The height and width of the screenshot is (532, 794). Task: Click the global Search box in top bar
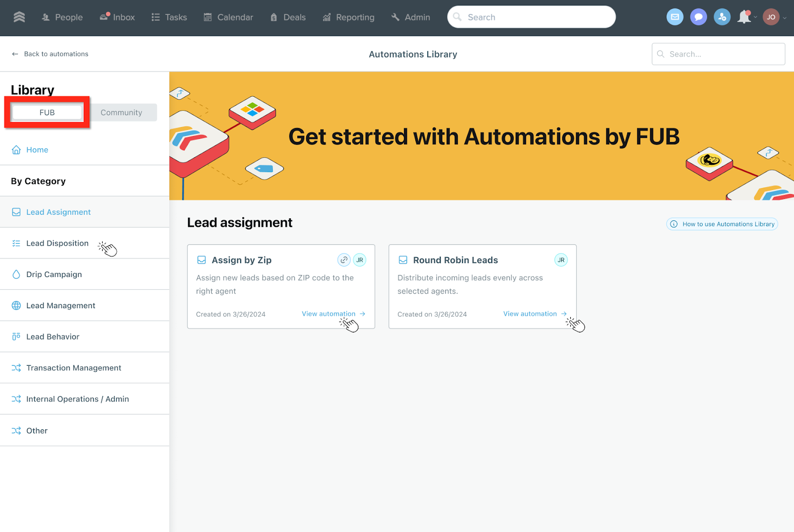[531, 17]
